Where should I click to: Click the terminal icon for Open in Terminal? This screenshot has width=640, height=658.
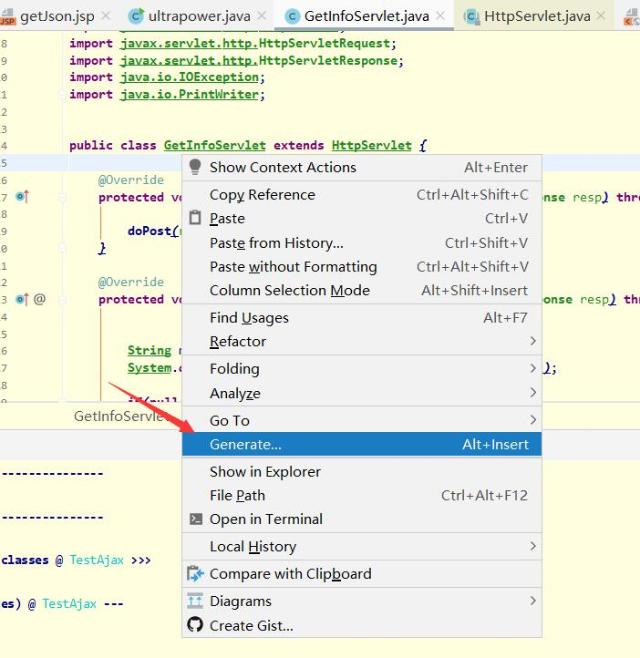[195, 519]
